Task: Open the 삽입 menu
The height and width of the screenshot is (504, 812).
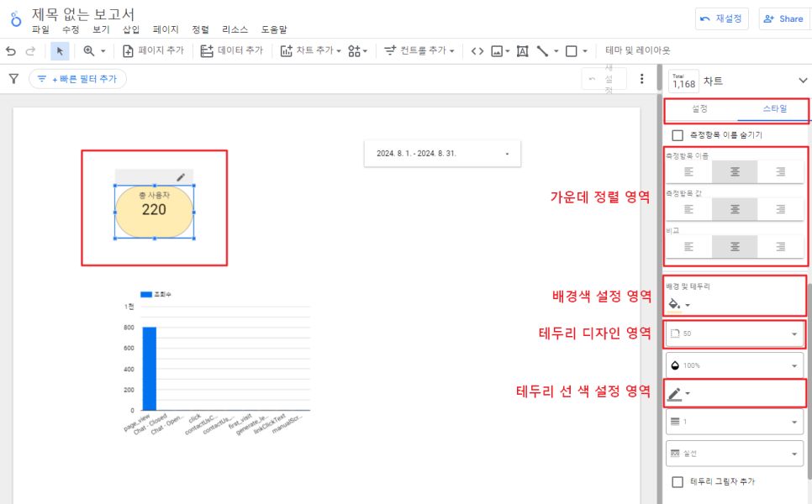Action: point(131,29)
